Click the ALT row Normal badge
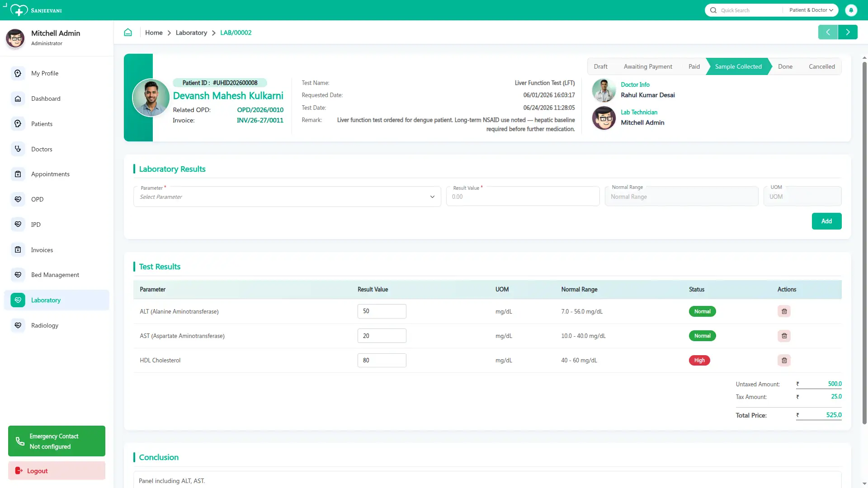868x488 pixels. tap(702, 311)
